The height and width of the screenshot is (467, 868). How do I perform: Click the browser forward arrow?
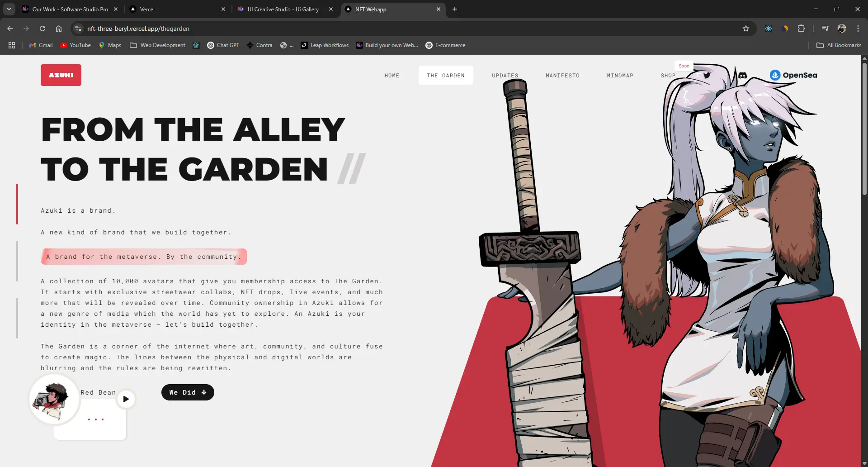click(x=26, y=29)
